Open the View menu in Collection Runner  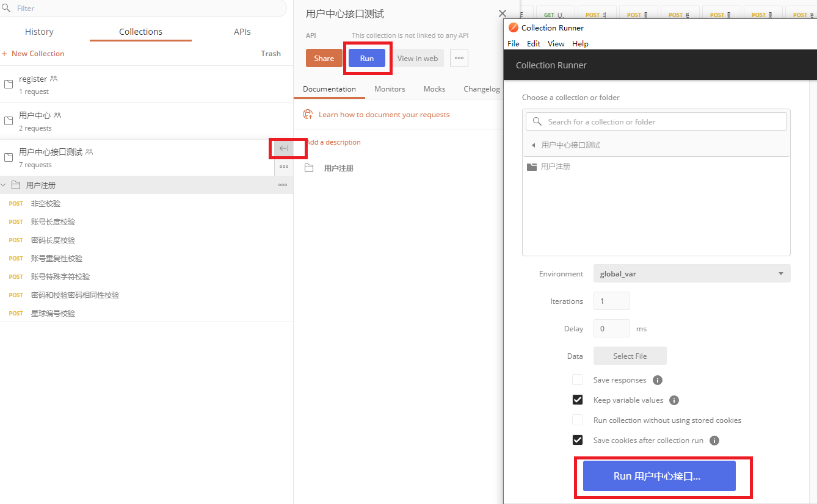pyautogui.click(x=556, y=43)
